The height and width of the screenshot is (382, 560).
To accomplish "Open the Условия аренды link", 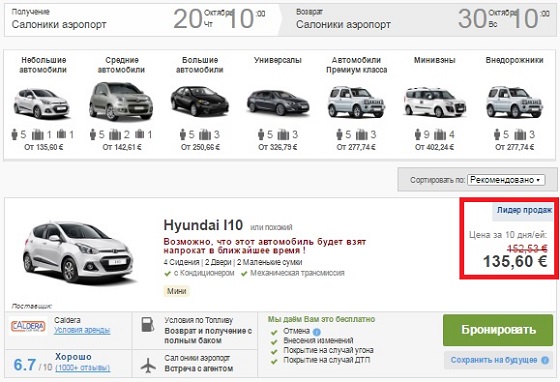I will (82, 330).
